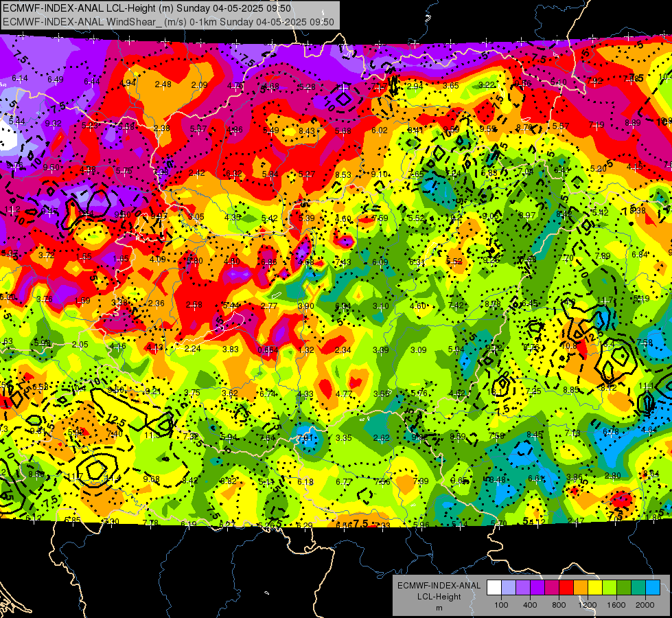Click the 3.35 grid value
Image resolution: width=672 pixels, height=618 pixels.
(x=344, y=438)
